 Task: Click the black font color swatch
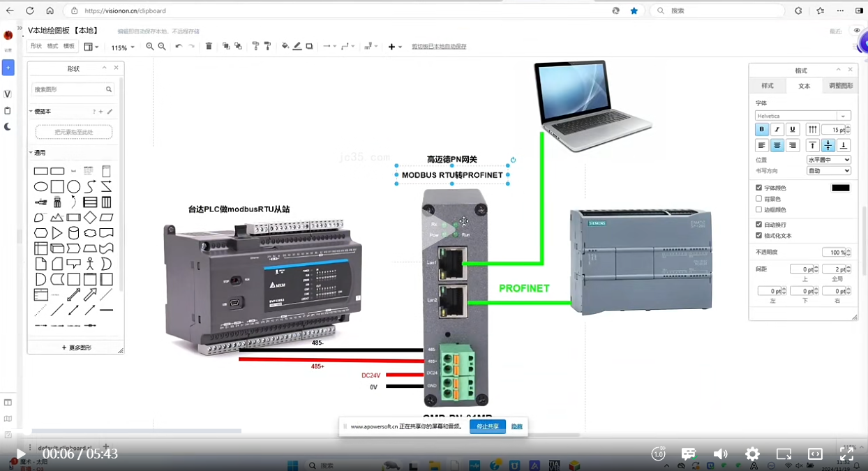click(x=840, y=188)
